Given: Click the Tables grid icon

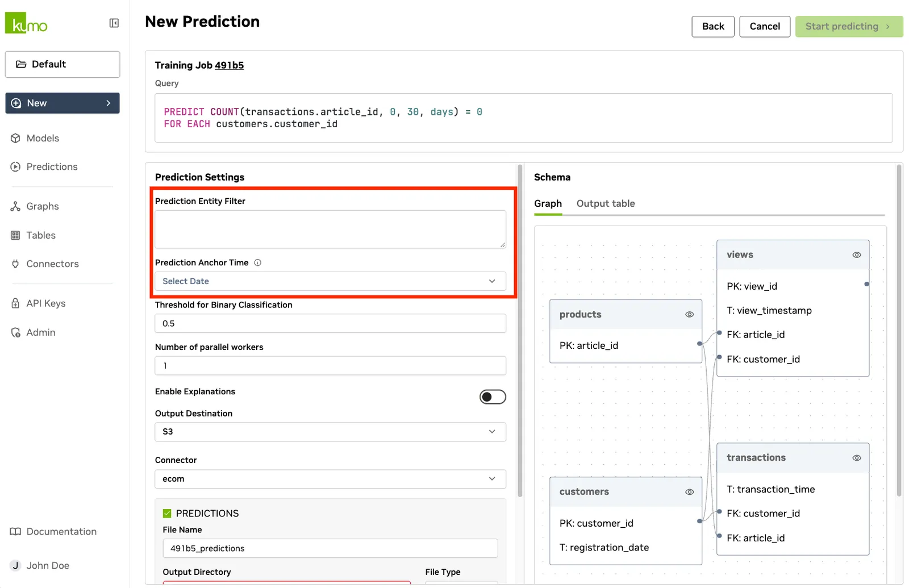Looking at the screenshot, I should point(15,235).
